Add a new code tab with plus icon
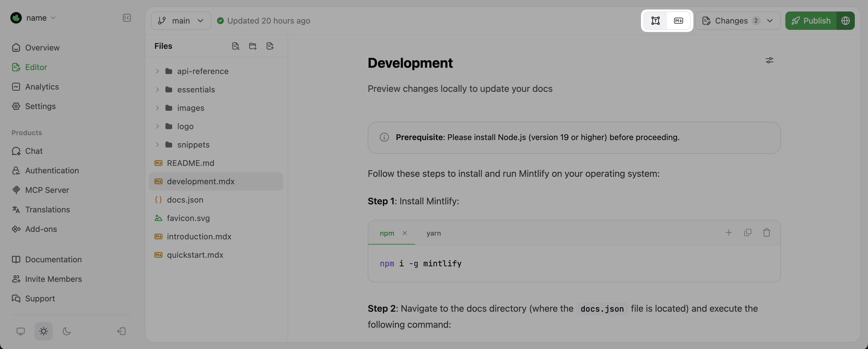This screenshot has width=868, height=349. click(729, 232)
